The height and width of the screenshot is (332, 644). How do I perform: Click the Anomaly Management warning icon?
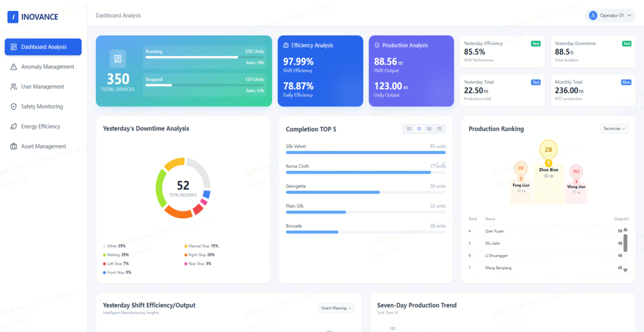point(14,67)
